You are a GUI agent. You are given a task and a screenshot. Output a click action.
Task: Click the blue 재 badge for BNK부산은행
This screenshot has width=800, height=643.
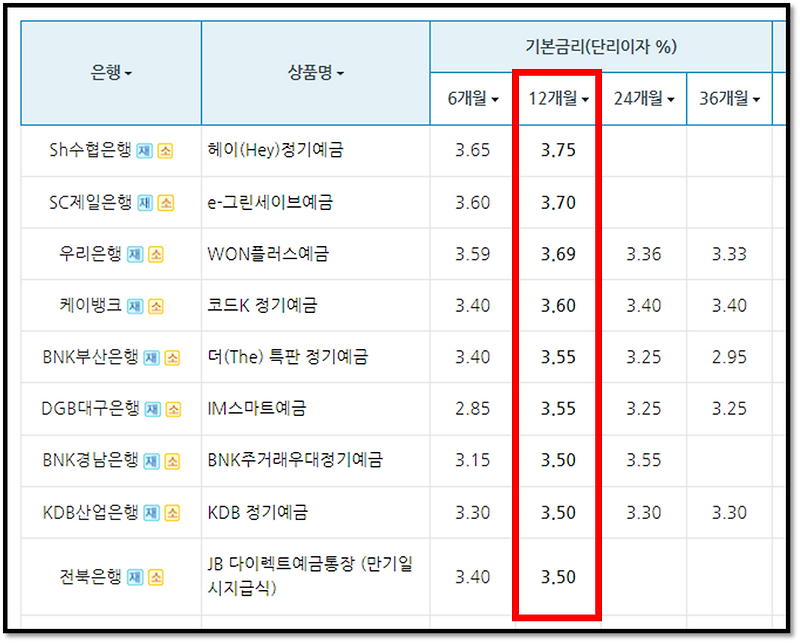coord(152,358)
